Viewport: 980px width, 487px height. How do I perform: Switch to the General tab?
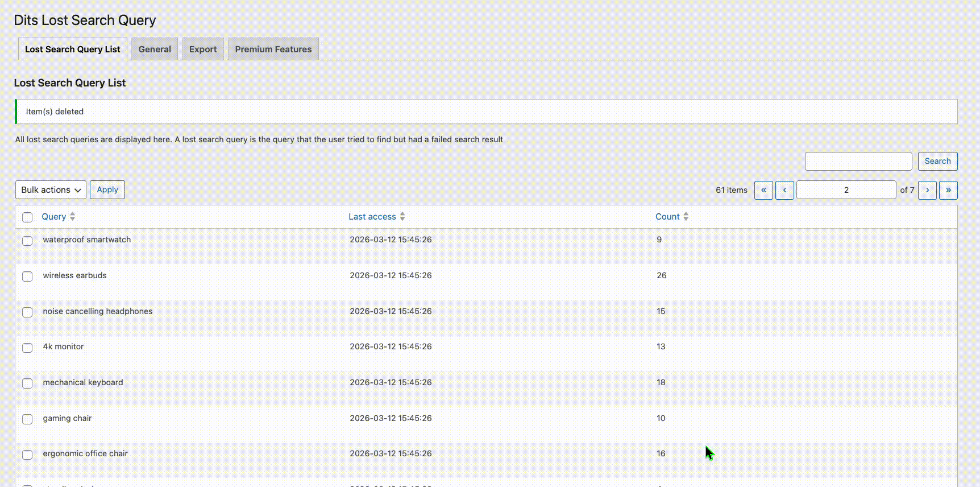click(x=155, y=49)
